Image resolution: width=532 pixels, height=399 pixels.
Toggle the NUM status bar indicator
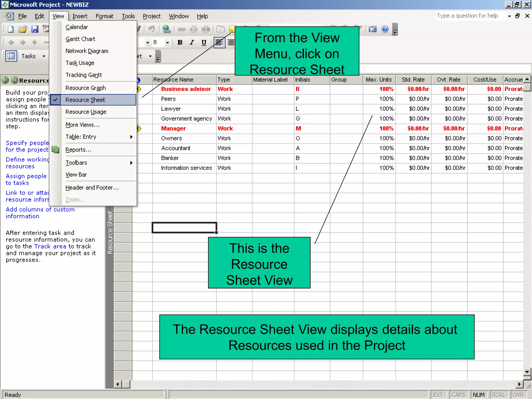(x=478, y=395)
